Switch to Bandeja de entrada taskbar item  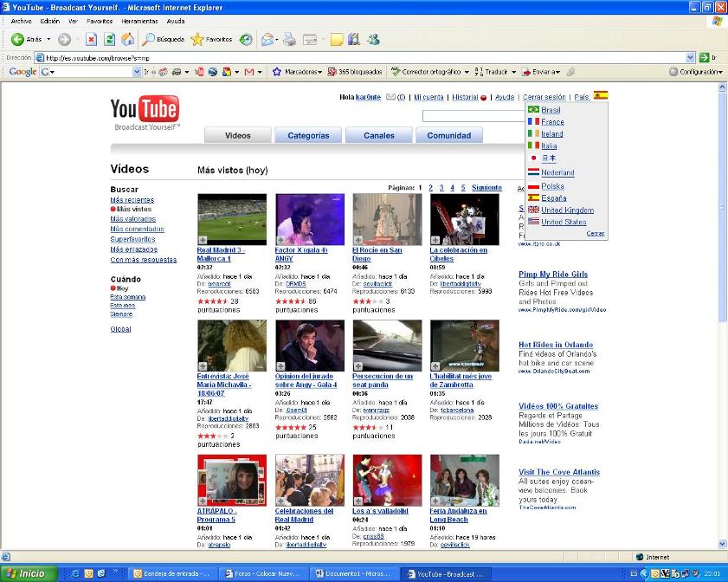[173, 573]
